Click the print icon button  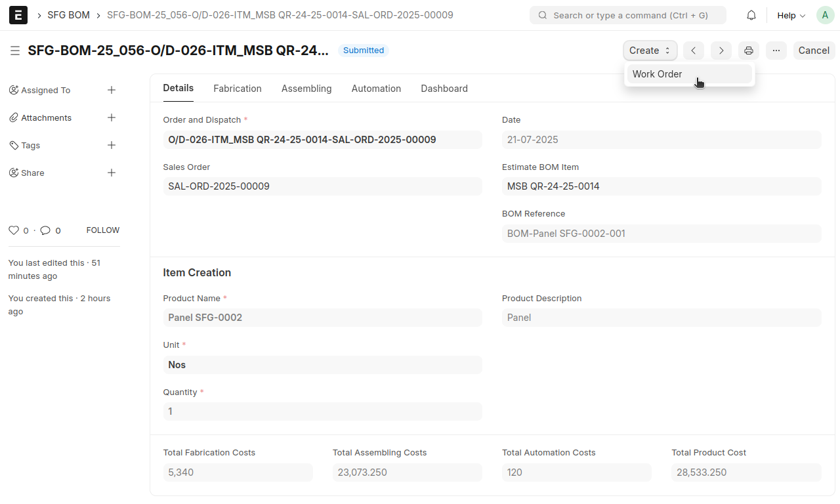pyautogui.click(x=749, y=51)
